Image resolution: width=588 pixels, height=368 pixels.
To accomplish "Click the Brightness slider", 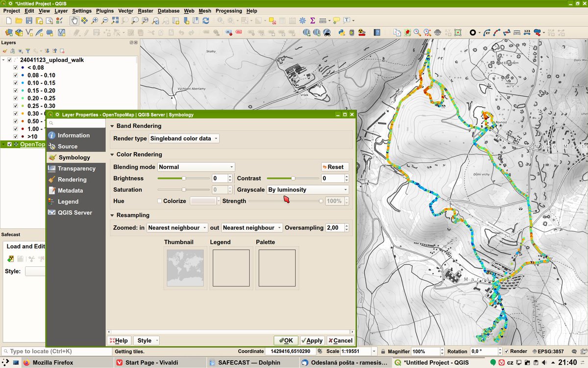I will coord(184,178).
